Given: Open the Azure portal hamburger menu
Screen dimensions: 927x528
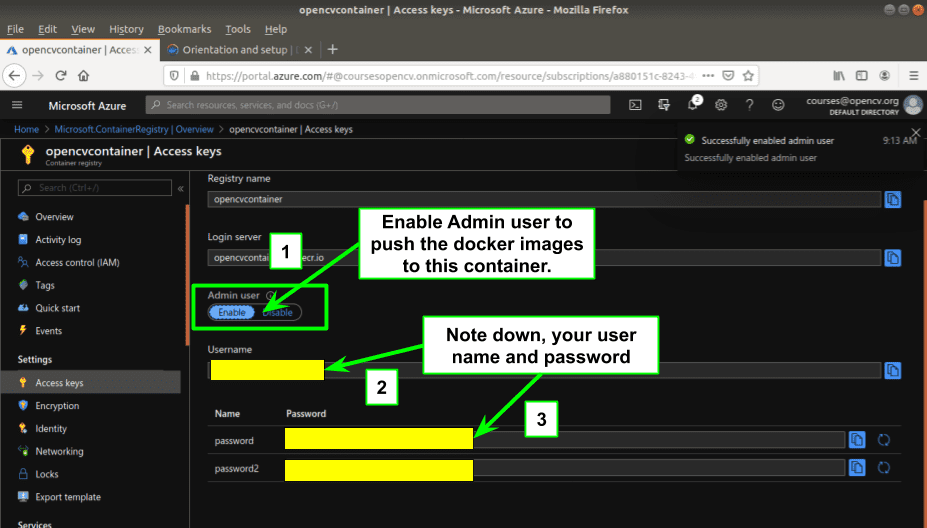Looking at the screenshot, I should click(x=17, y=105).
